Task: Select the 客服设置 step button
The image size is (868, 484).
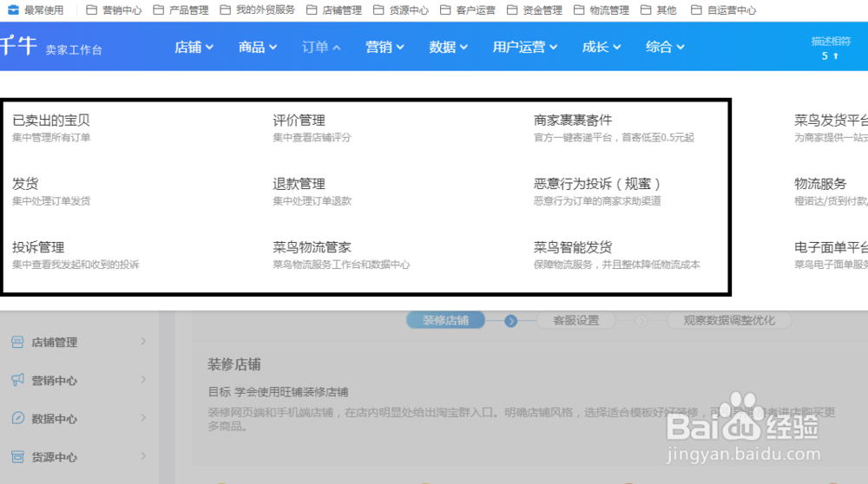Action: pos(575,320)
